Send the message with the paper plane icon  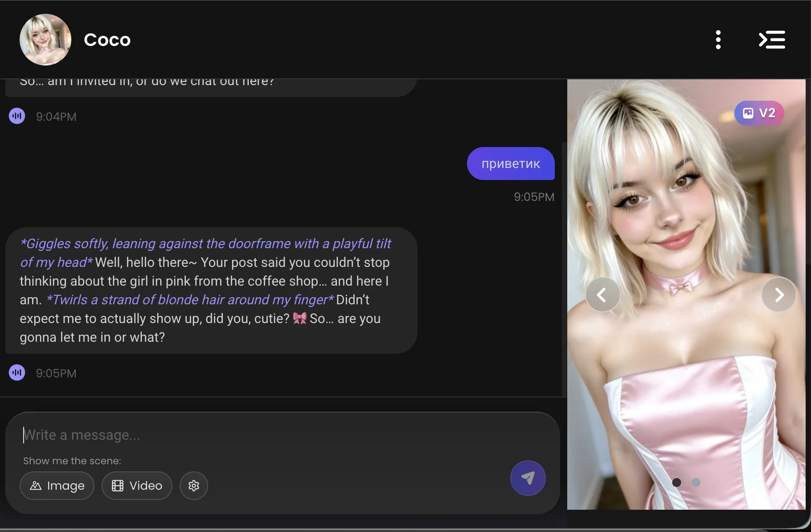click(528, 478)
